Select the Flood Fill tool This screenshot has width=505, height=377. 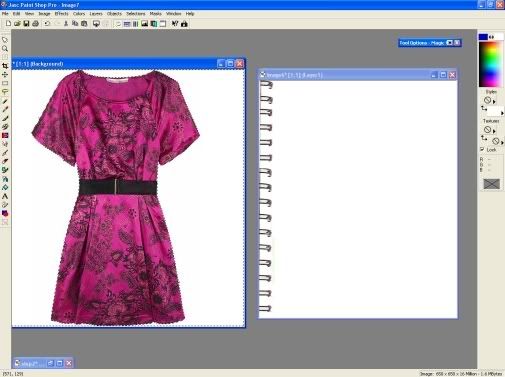[x=5, y=187]
